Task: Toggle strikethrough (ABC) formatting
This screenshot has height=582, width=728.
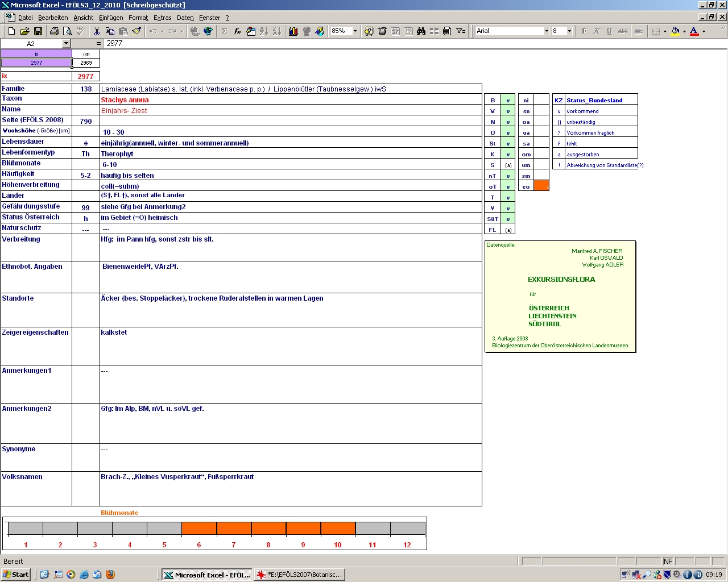Action: click(623, 31)
